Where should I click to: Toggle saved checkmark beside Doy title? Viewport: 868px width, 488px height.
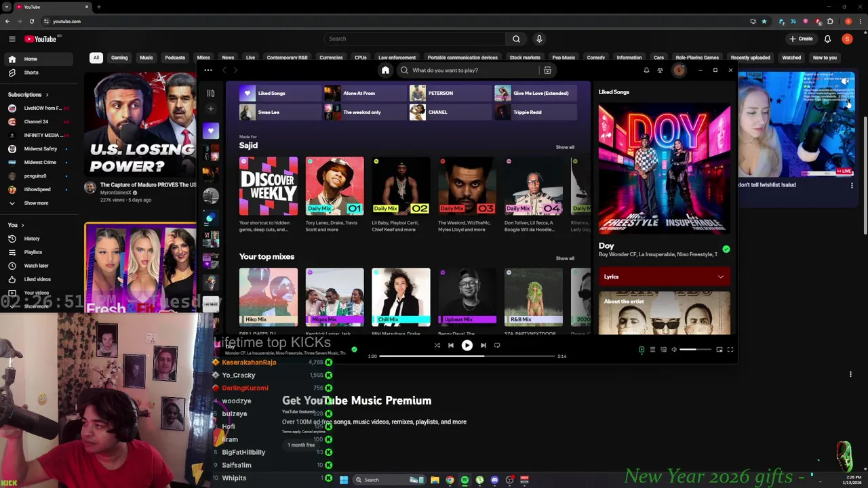(726, 249)
